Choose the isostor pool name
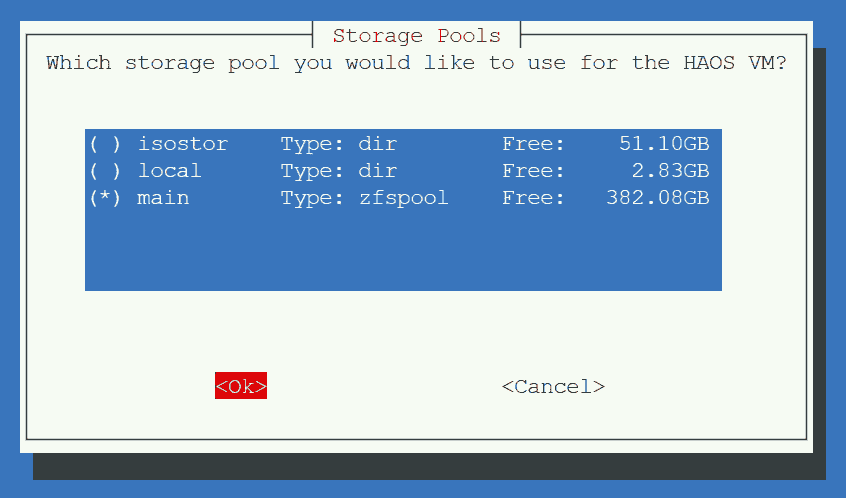Image resolution: width=846 pixels, height=498 pixels. coord(182,144)
